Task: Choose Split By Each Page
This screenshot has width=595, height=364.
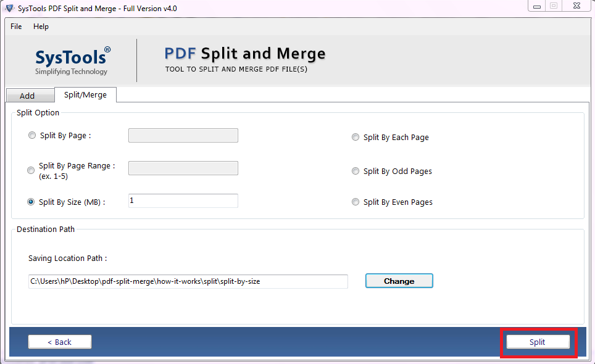Action: coord(356,137)
